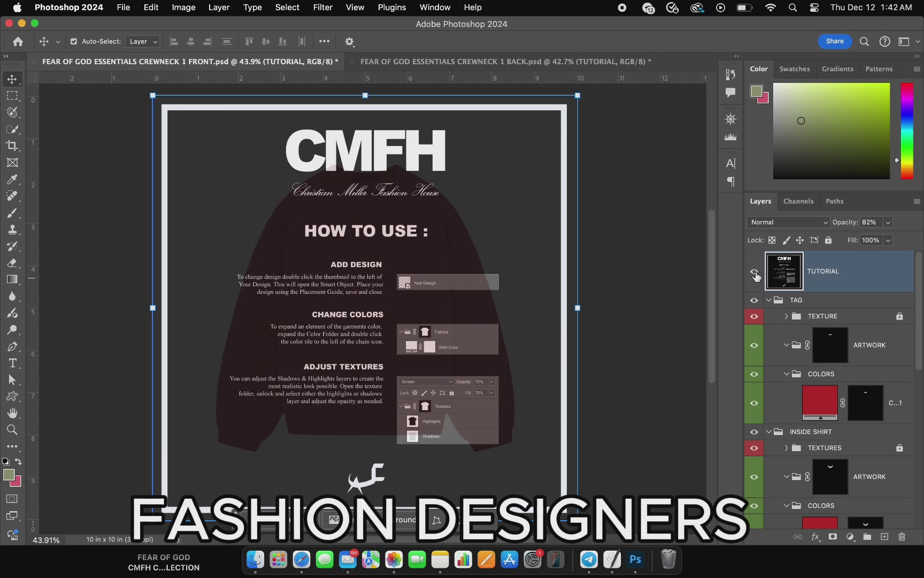Screen dimensions: 924x578
Task: Create a new group folder icon
Action: (x=867, y=537)
